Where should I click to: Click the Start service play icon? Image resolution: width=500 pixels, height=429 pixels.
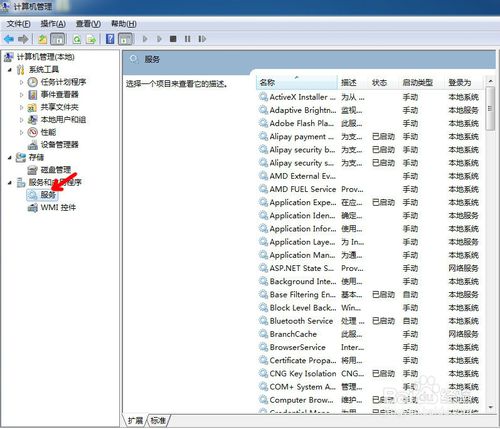[145, 39]
